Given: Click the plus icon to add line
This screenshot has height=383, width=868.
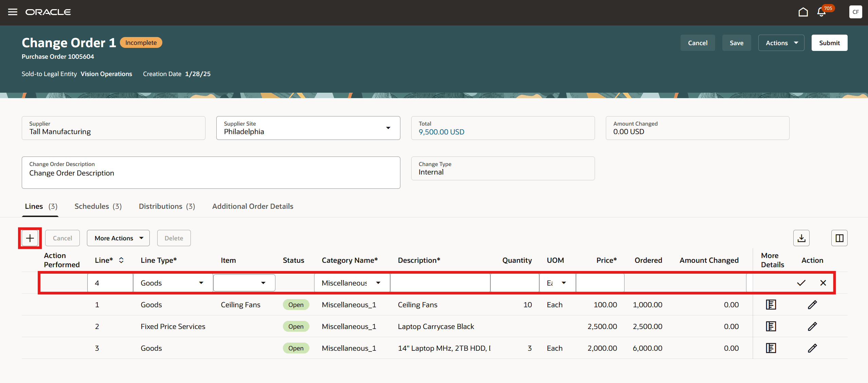Looking at the screenshot, I should [30, 238].
